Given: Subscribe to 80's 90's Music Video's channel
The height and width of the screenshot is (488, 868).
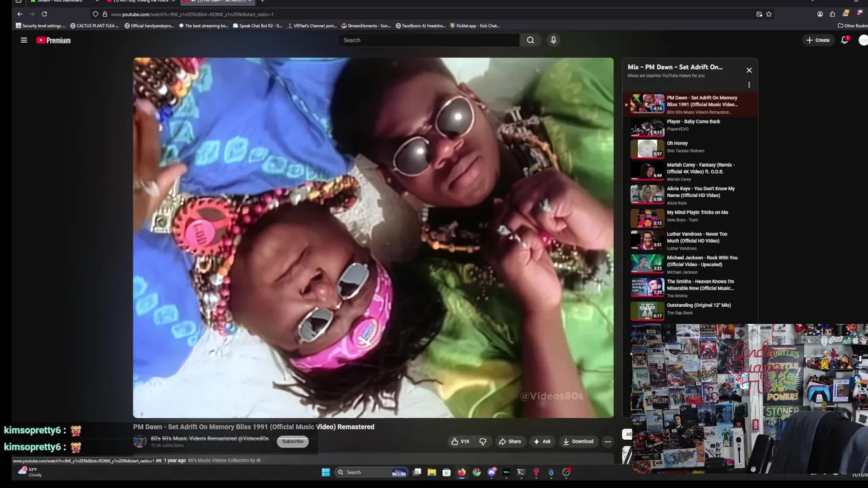Looking at the screenshot, I should coord(293,441).
